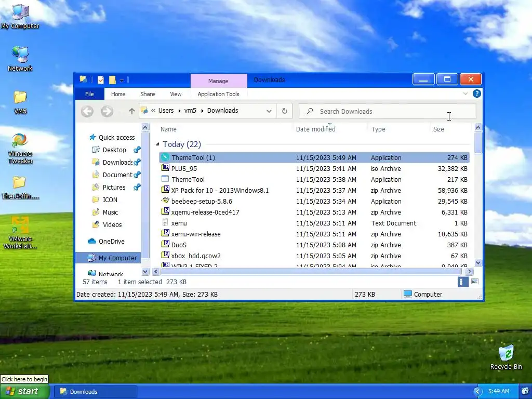Click the xemu text document icon
Screen dimensions: 532x399
[165, 222]
